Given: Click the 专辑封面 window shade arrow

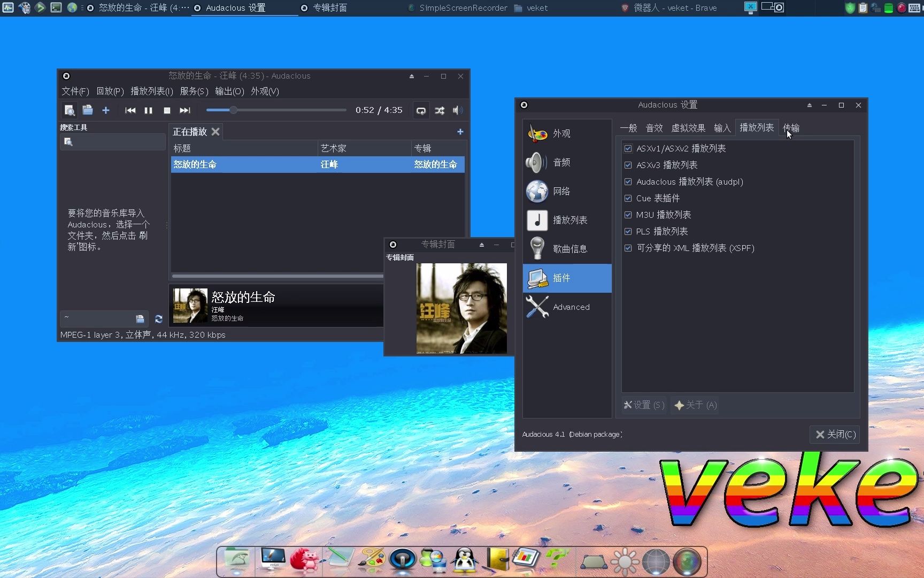Looking at the screenshot, I should (x=482, y=245).
